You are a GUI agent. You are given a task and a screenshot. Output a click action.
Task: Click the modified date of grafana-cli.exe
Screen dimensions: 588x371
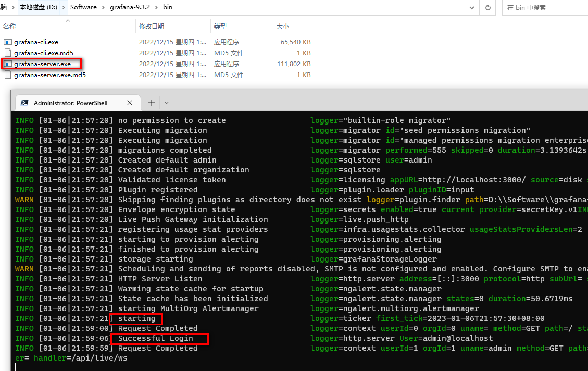(172, 42)
